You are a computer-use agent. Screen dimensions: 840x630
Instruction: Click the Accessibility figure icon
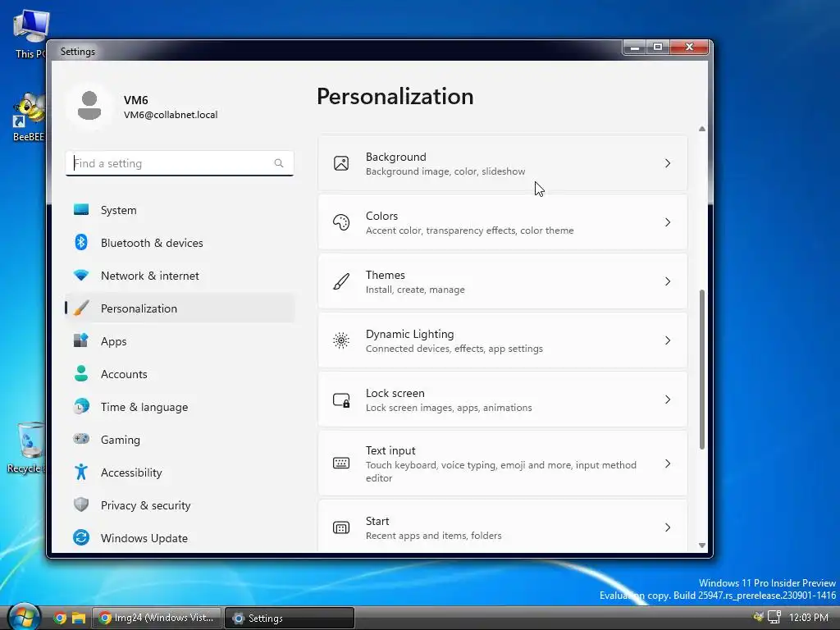pos(81,472)
